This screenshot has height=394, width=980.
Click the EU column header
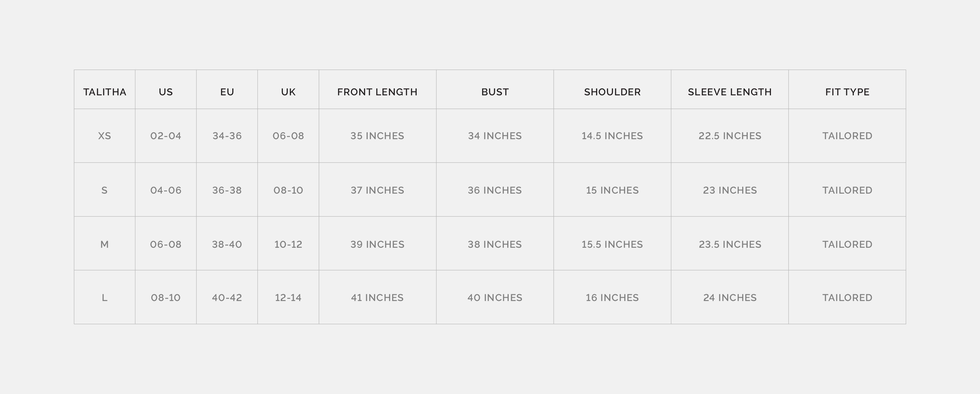coord(227,92)
